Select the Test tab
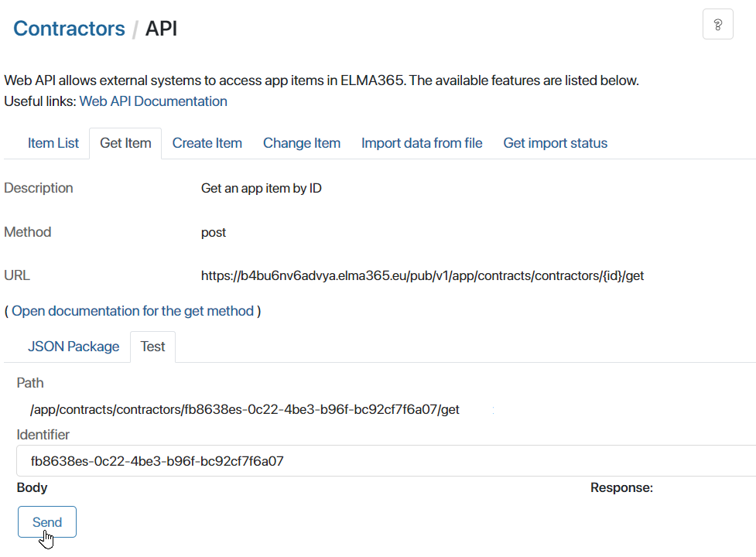 153,347
